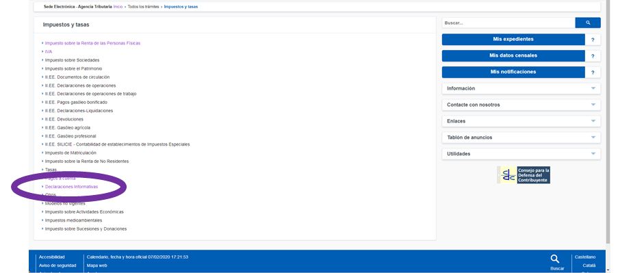Open Consejo para la Defensa del Contribuyente logo

[x=524, y=175]
